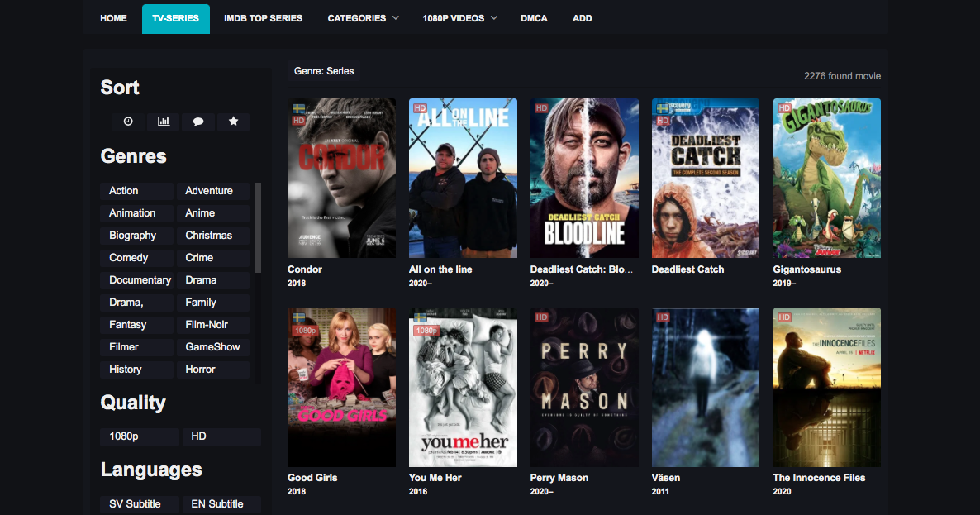Viewport: 980px width, 515px height.
Task: Click the HD badge on Perry Mason
Action: [541, 317]
